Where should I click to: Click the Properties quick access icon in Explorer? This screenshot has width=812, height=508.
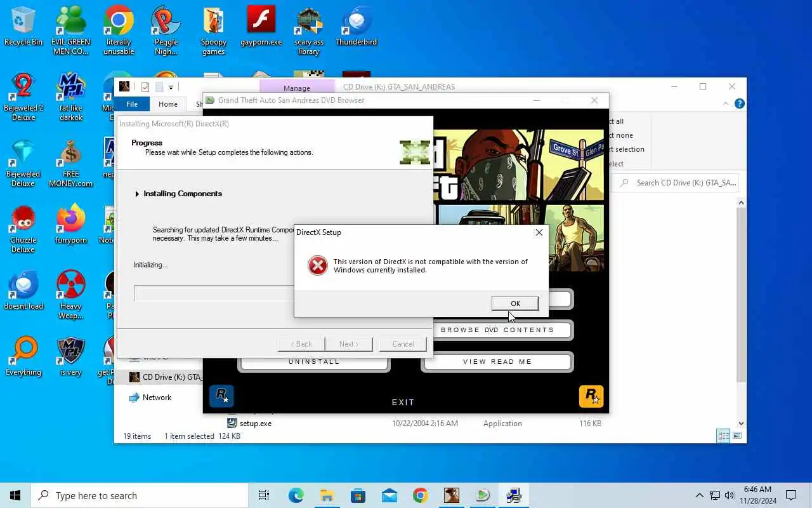[x=145, y=87]
